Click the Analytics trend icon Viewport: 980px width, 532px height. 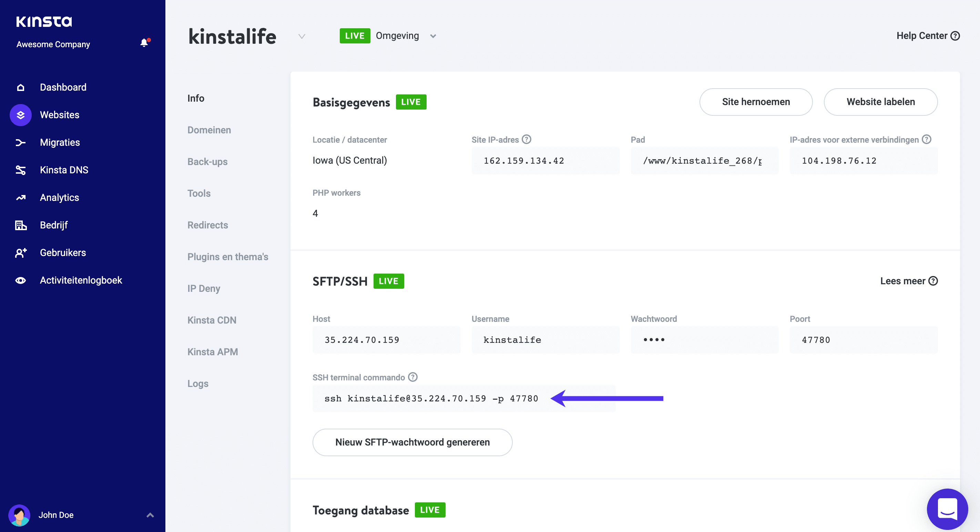click(x=21, y=198)
